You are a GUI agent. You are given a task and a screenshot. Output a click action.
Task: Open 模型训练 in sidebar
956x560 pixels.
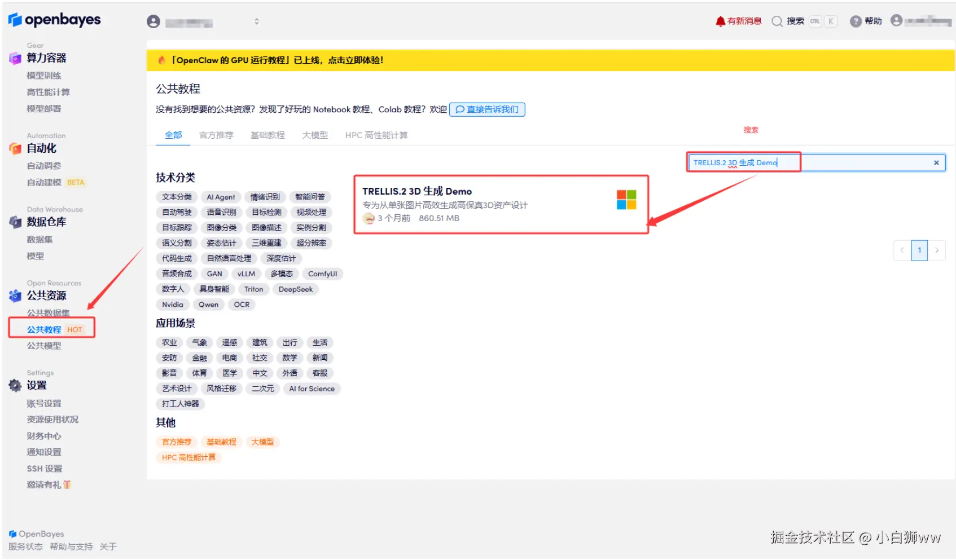44,76
